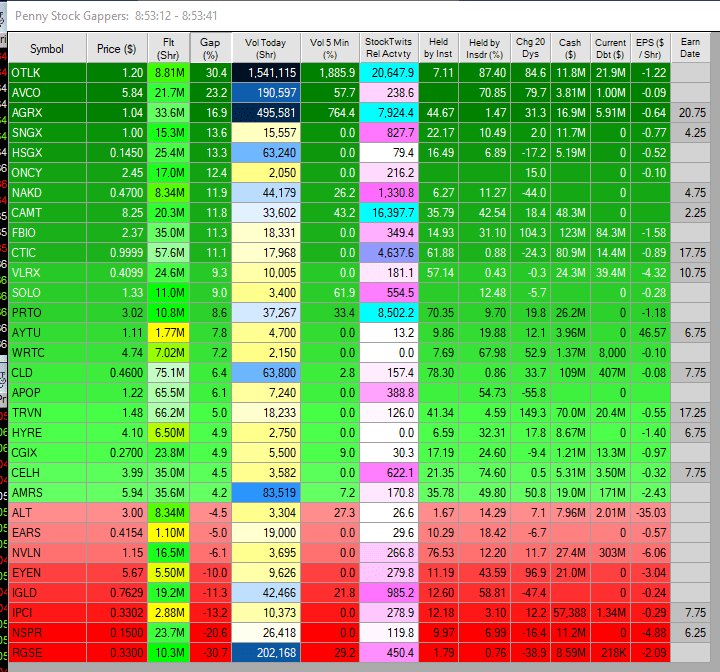Select the CAMT symbol cell
Viewport: 720px width, 672px height.
[47, 213]
